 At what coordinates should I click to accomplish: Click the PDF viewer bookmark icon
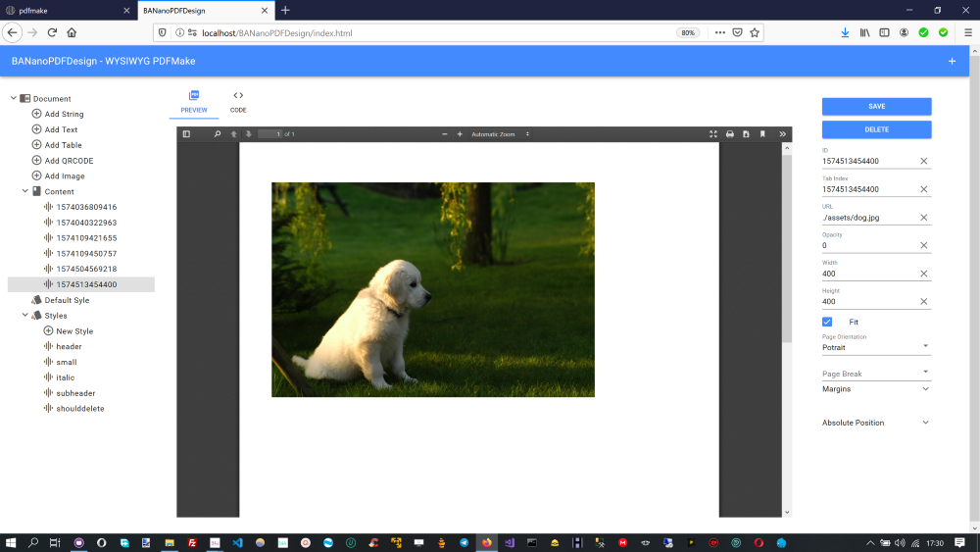coord(762,133)
